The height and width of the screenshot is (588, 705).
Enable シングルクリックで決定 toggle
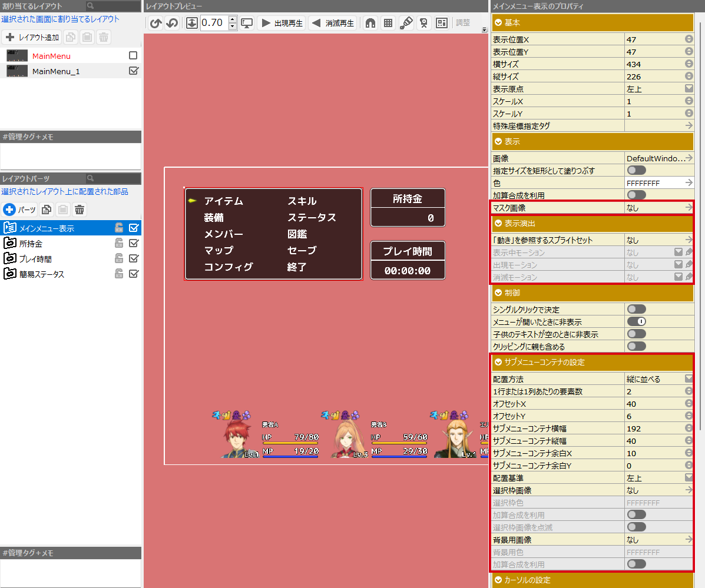point(637,309)
